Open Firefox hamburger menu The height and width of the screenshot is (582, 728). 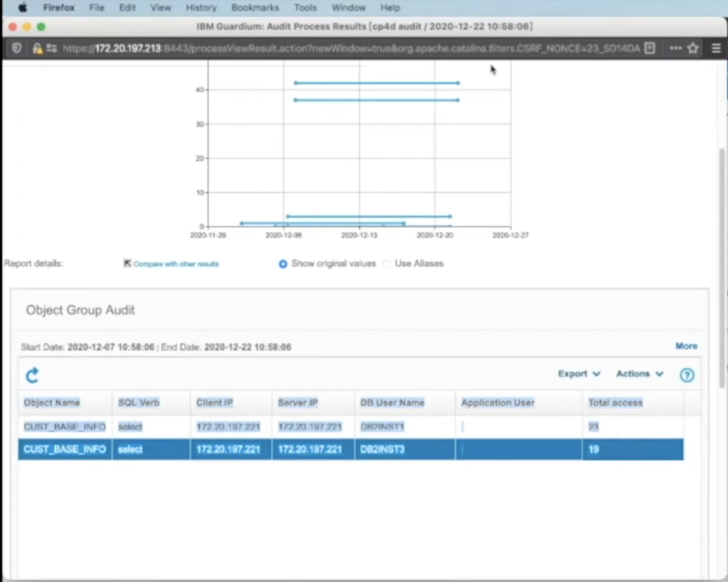pyautogui.click(x=716, y=48)
